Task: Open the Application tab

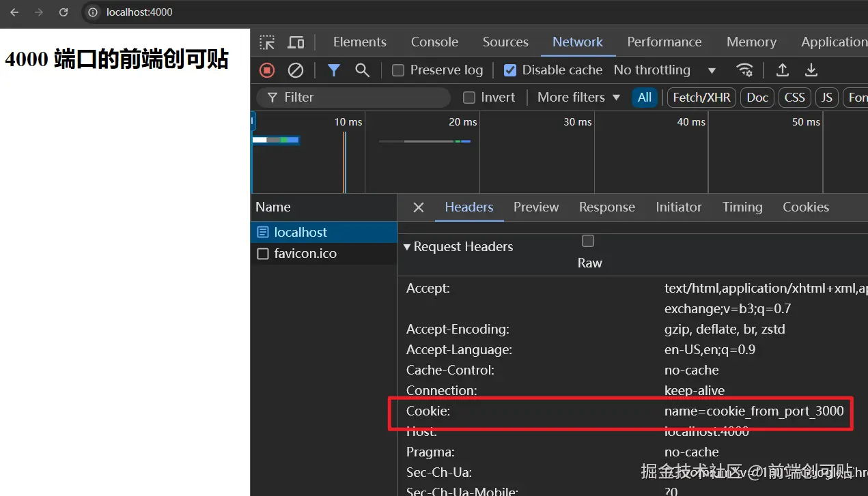Action: (x=833, y=42)
